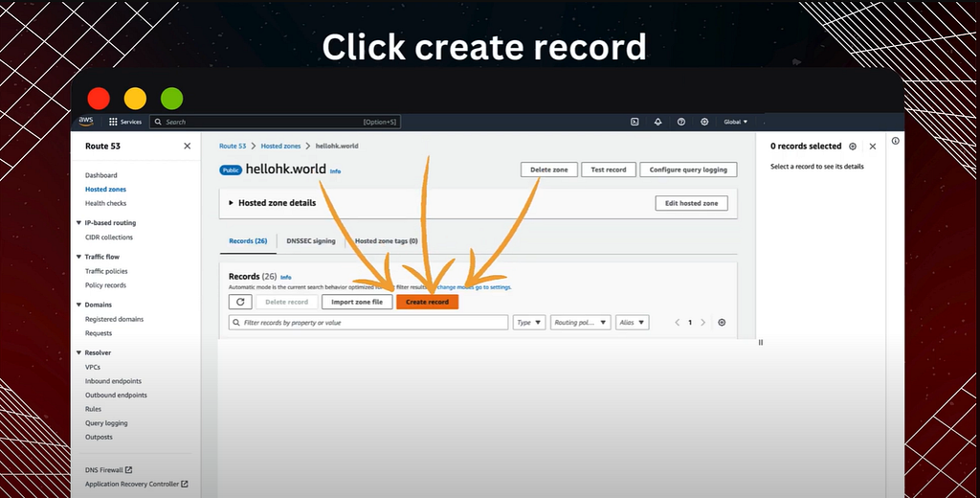980x498 pixels.
Task: Open Outbound endpoints
Action: click(x=116, y=396)
